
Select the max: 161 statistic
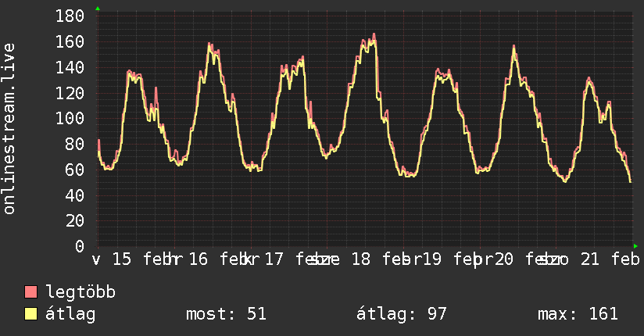(x=578, y=314)
